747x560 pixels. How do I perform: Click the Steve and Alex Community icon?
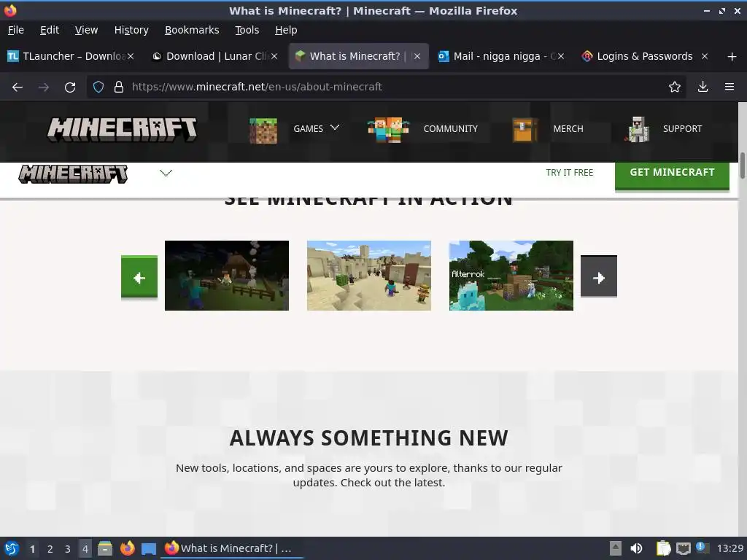[388, 130]
